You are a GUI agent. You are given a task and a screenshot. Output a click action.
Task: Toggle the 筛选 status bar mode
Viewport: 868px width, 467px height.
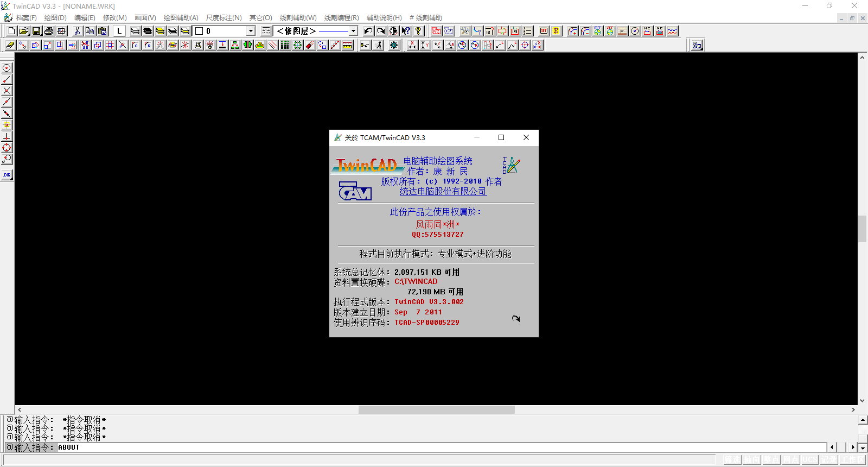click(732, 460)
